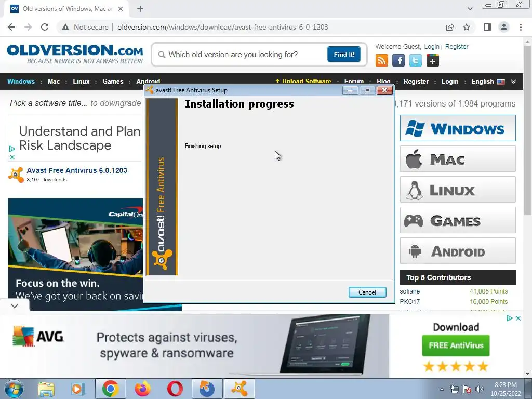Screen dimensions: 532x399
Task: Collapse the bottom ad with the chevron
Action: (x=15, y=306)
